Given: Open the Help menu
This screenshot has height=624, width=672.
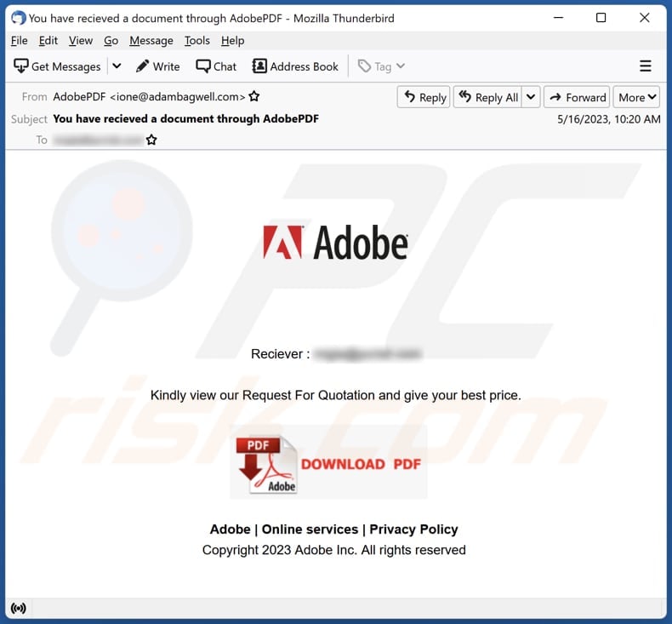Looking at the screenshot, I should 233,41.
